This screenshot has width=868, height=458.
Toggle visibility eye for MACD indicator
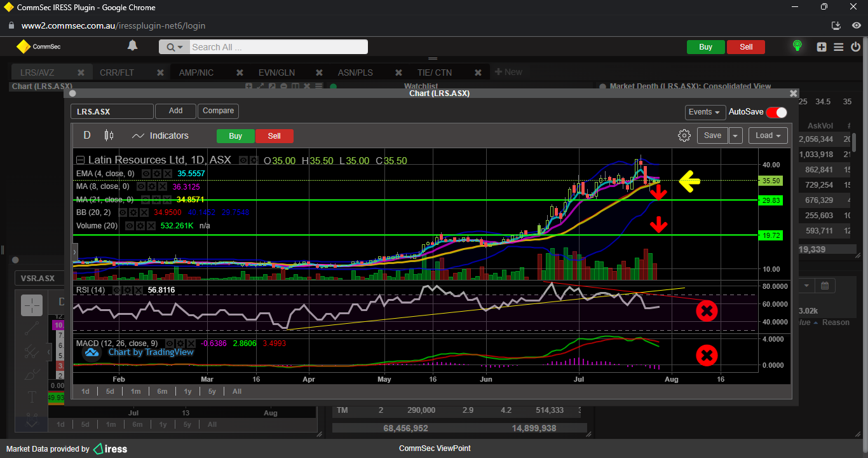click(170, 343)
